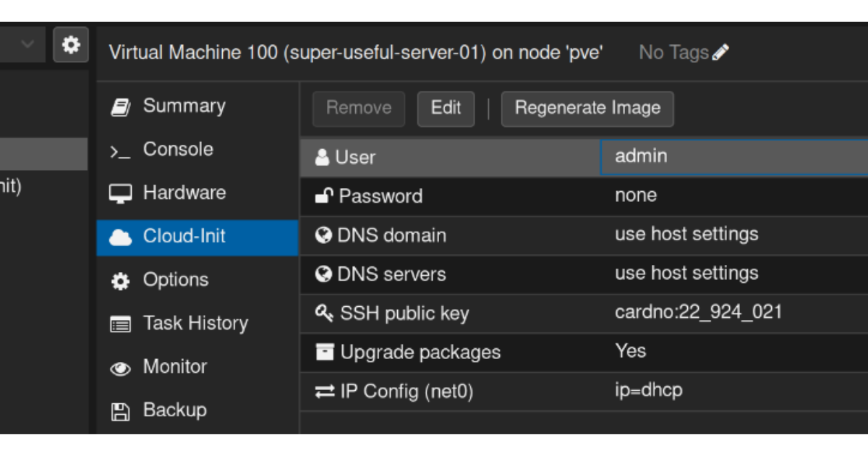
Task: Click the Options gear icon in sidebar
Action: (x=120, y=281)
